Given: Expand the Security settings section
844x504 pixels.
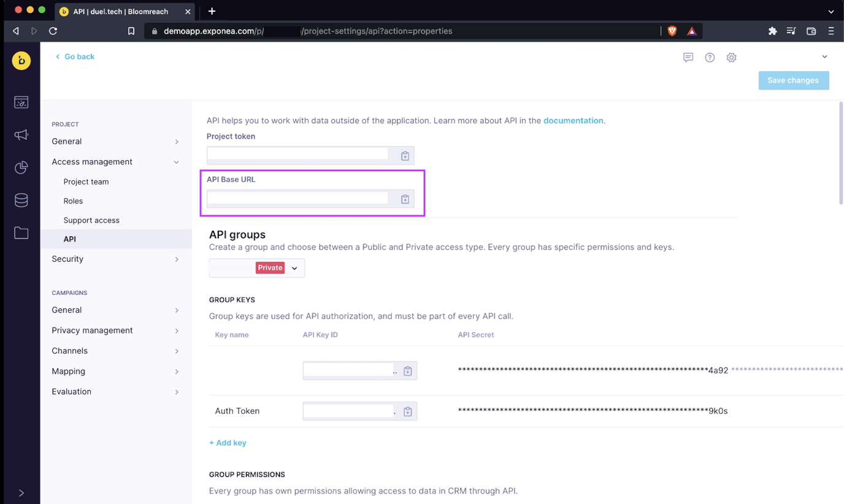Looking at the screenshot, I should [x=177, y=259].
